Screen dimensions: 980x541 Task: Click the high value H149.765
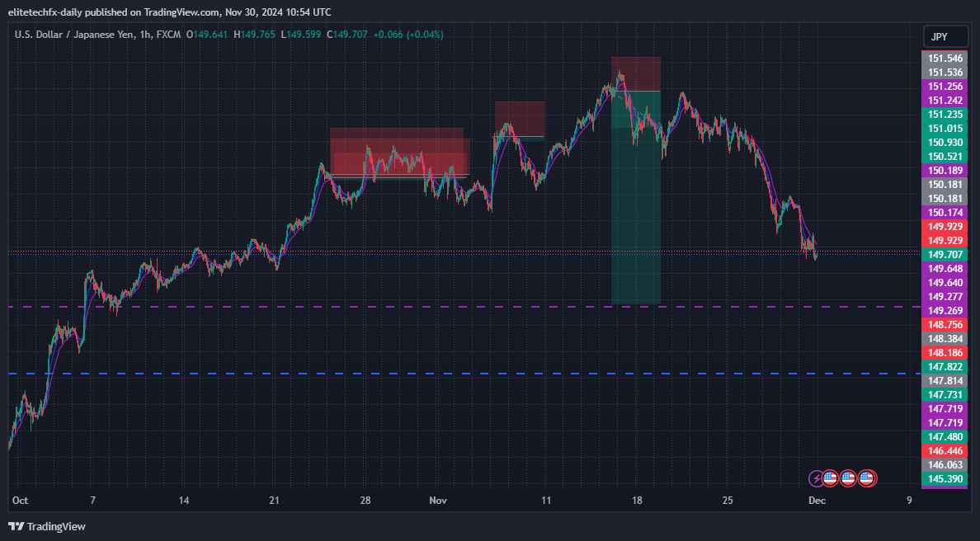click(x=254, y=35)
